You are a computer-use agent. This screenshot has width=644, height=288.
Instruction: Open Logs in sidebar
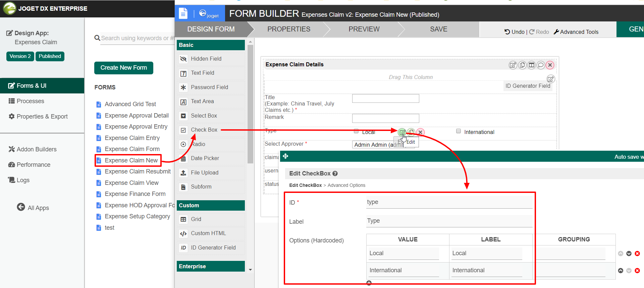[x=42, y=180]
